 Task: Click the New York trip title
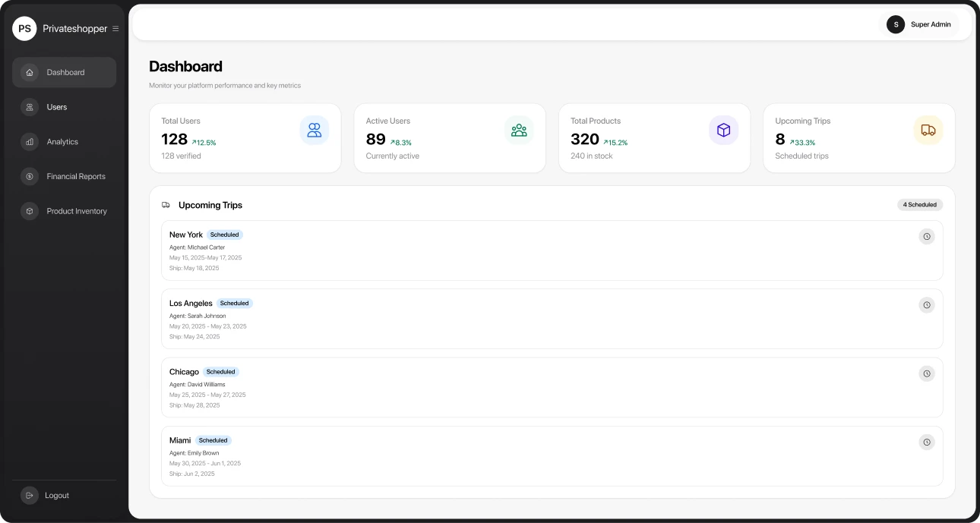click(x=186, y=235)
